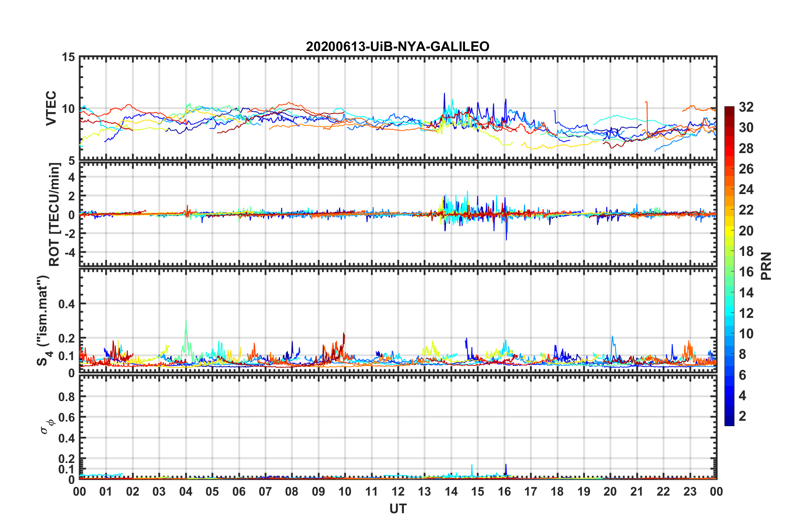796x532 pixels.
Task: Click colorbar tick label 22
Action: tap(746, 210)
